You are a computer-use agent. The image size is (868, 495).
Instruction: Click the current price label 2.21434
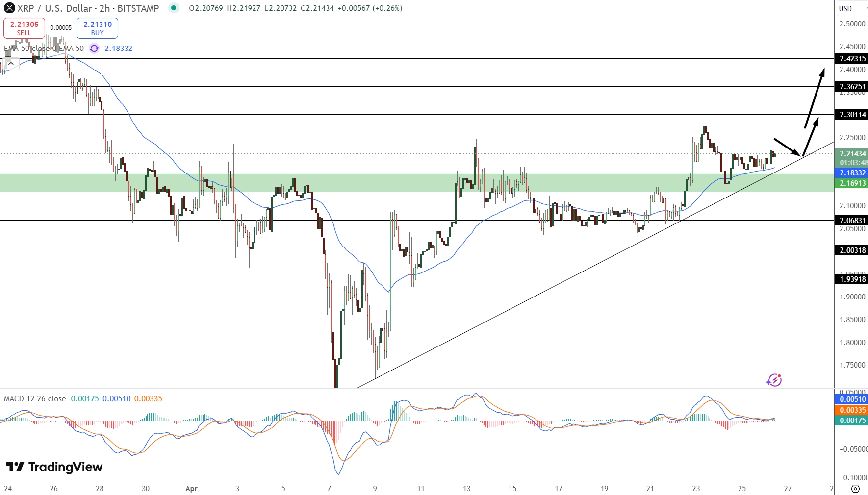[x=851, y=154]
